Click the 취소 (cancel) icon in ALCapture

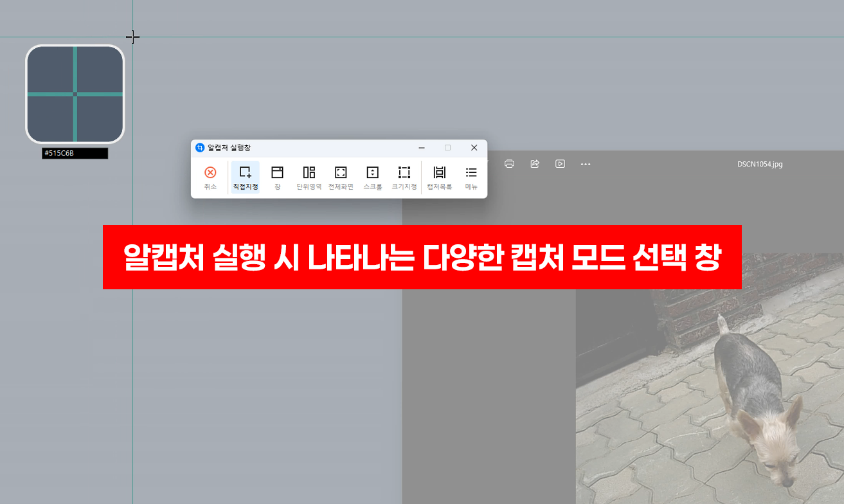point(210,177)
